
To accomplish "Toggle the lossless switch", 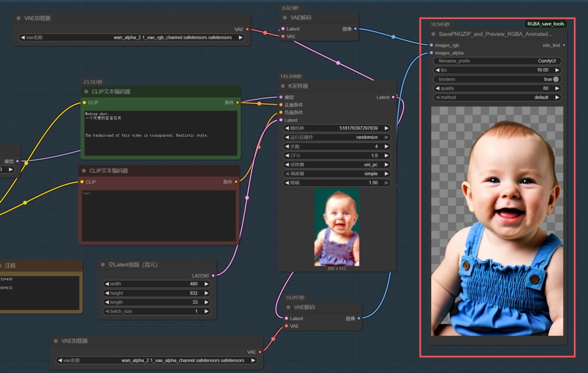I will 555,79.
